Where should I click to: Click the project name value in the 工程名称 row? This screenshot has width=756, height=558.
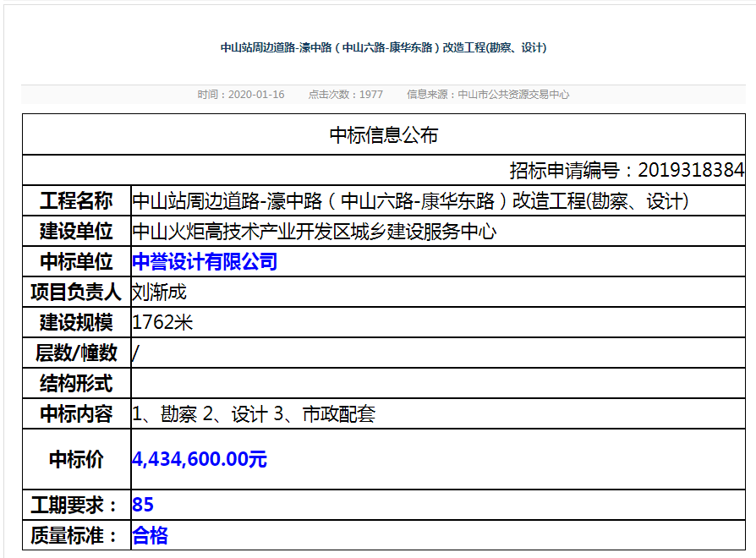click(x=410, y=201)
